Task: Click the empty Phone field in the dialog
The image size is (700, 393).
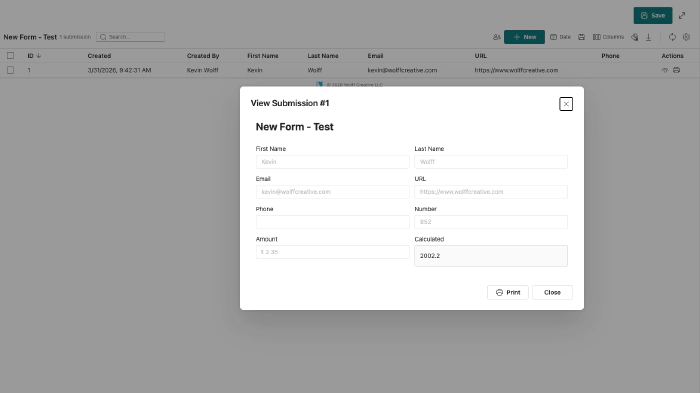Action: (x=333, y=222)
